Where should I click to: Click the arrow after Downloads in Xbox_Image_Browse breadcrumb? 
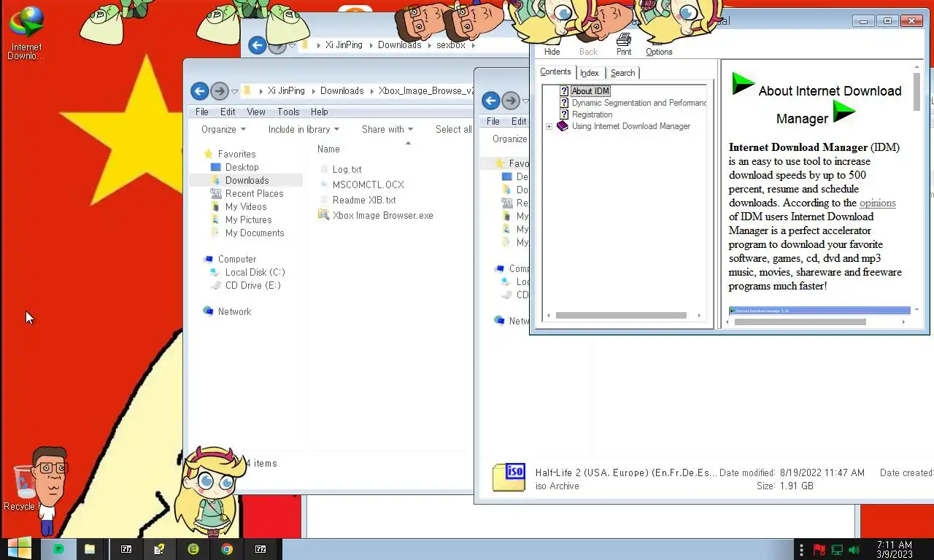tap(371, 91)
